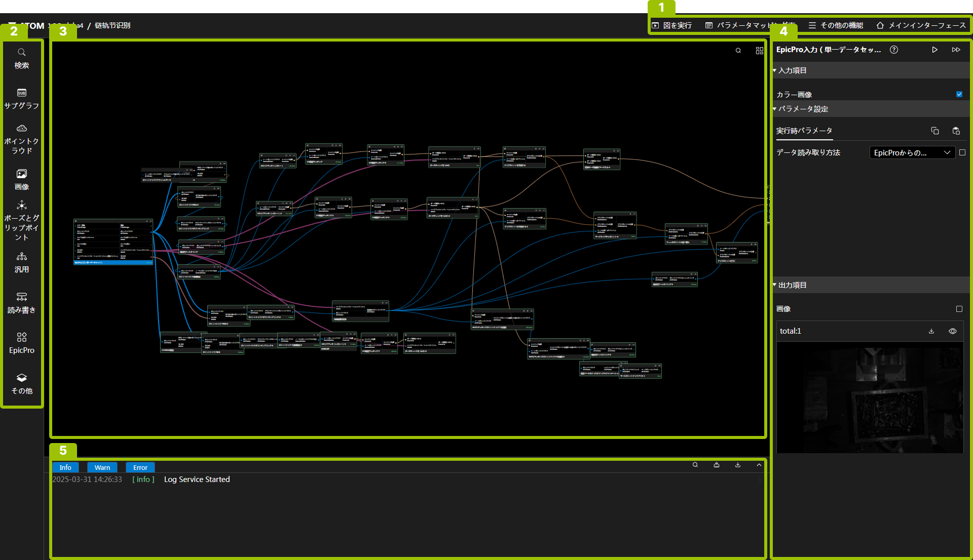Collapse the 出力項目 section
The height and width of the screenshot is (560, 973).
(792, 285)
